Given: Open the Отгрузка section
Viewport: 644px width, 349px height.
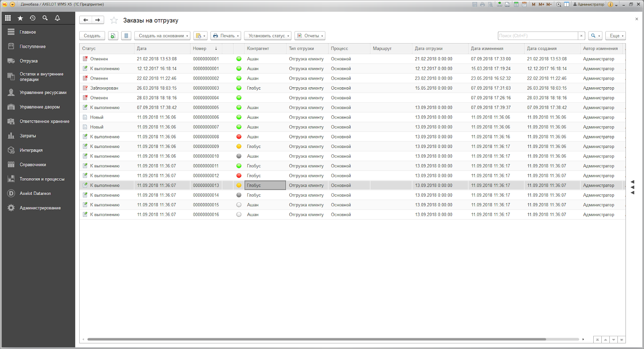Looking at the screenshot, I should pyautogui.click(x=38, y=61).
